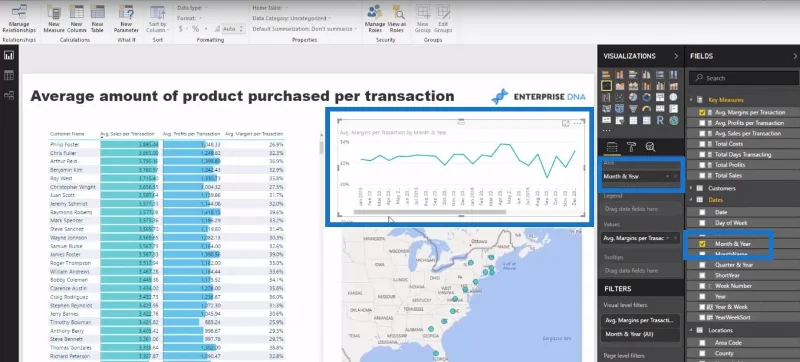800x362 pixels.
Task: Open the Format paint roller tab
Action: 631,147
